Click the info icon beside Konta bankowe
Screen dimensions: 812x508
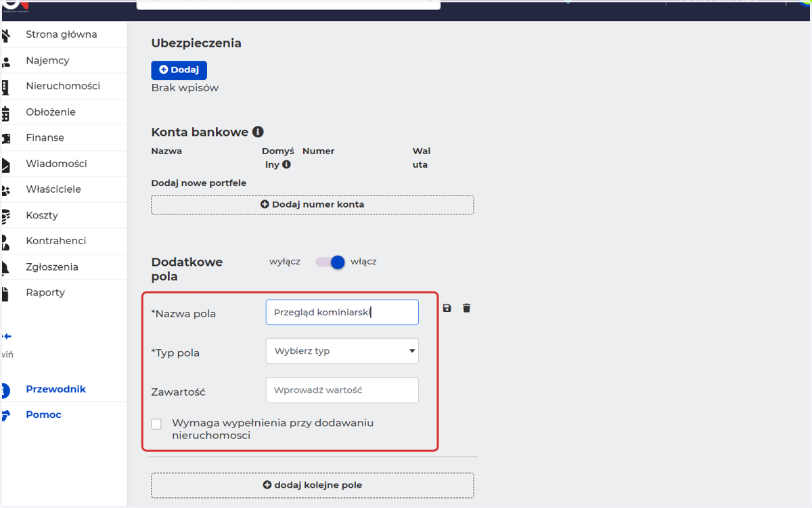[x=258, y=132]
